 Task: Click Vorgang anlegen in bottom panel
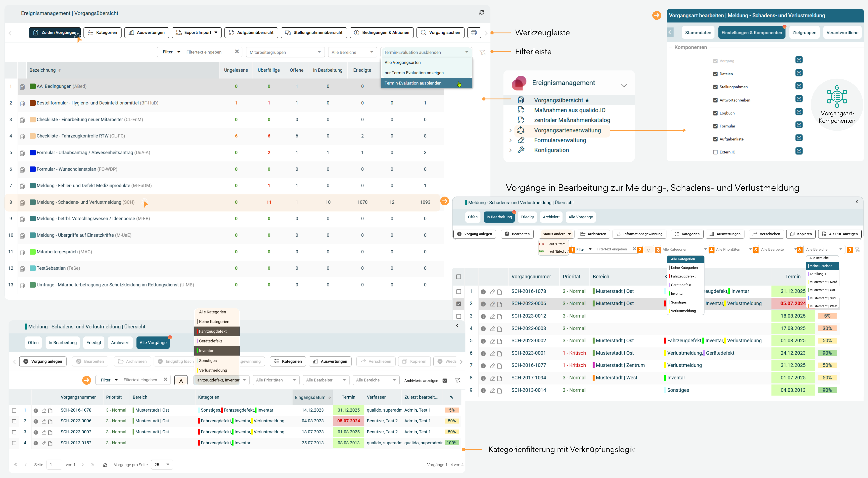click(x=43, y=362)
